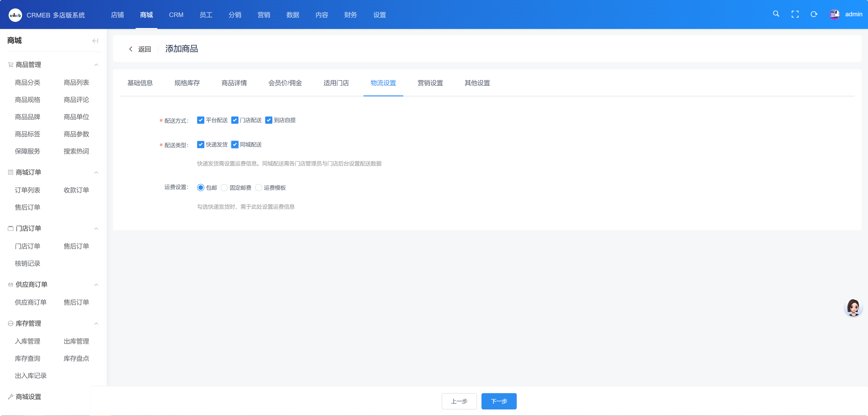Open the 财务 top menu

[350, 15]
